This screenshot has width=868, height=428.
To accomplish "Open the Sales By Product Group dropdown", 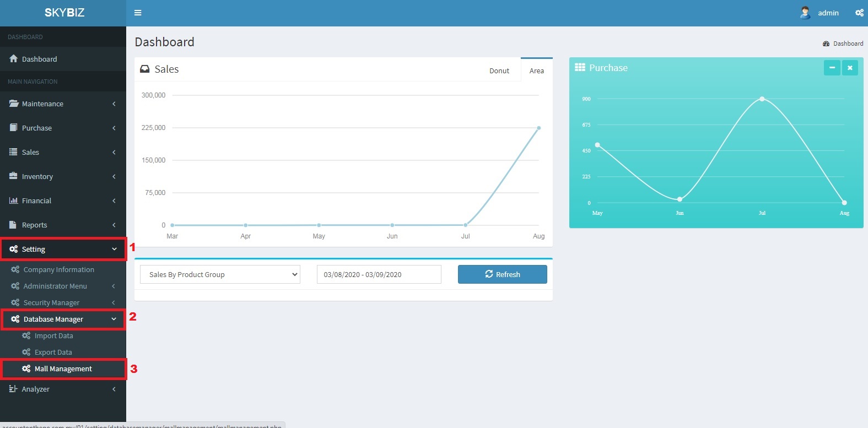I will pyautogui.click(x=220, y=274).
